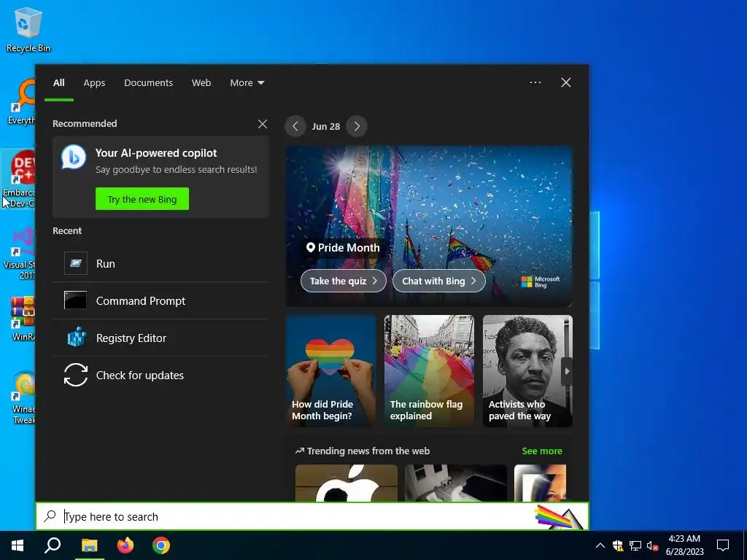
Task: Dismiss the Recommended section
Action: 263,124
